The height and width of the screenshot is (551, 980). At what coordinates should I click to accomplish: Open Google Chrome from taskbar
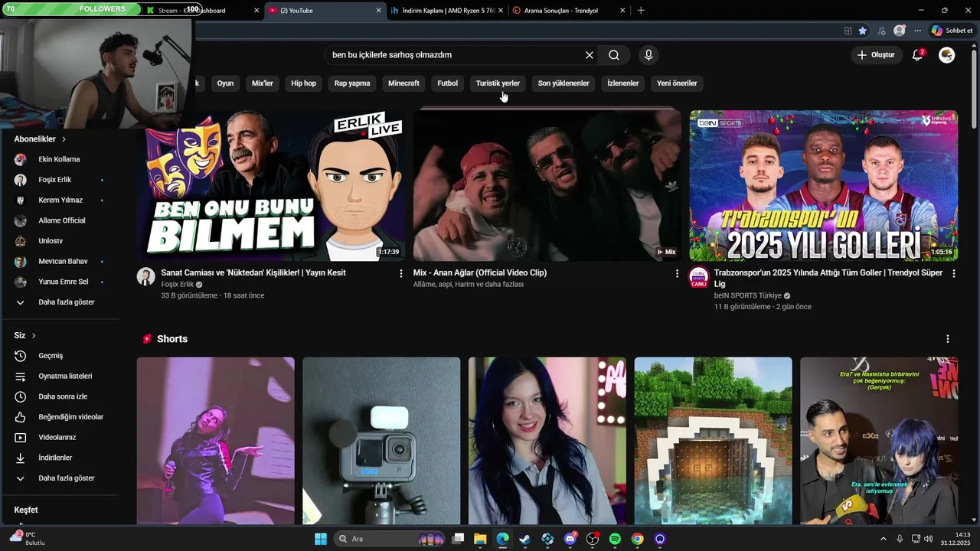[637, 539]
